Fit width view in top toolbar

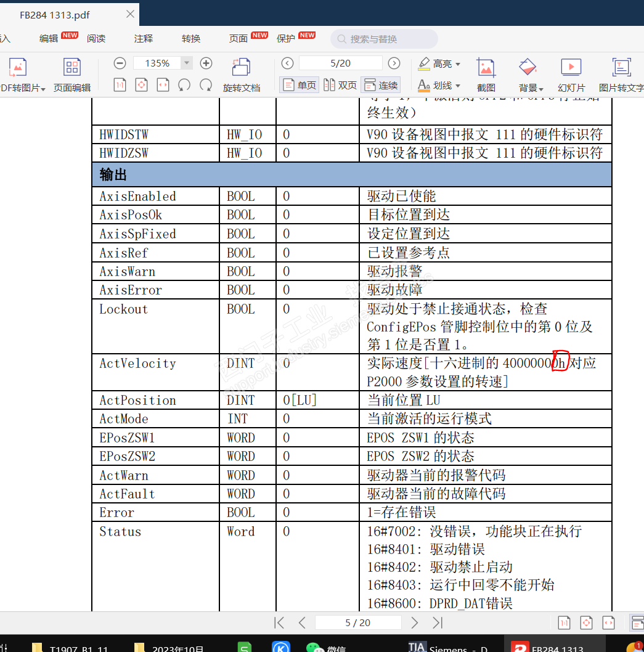click(x=163, y=85)
